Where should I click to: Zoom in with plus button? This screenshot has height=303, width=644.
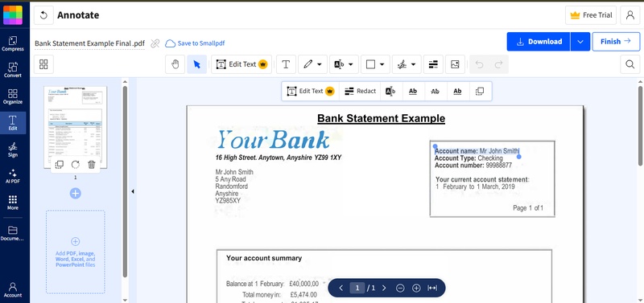point(416,288)
